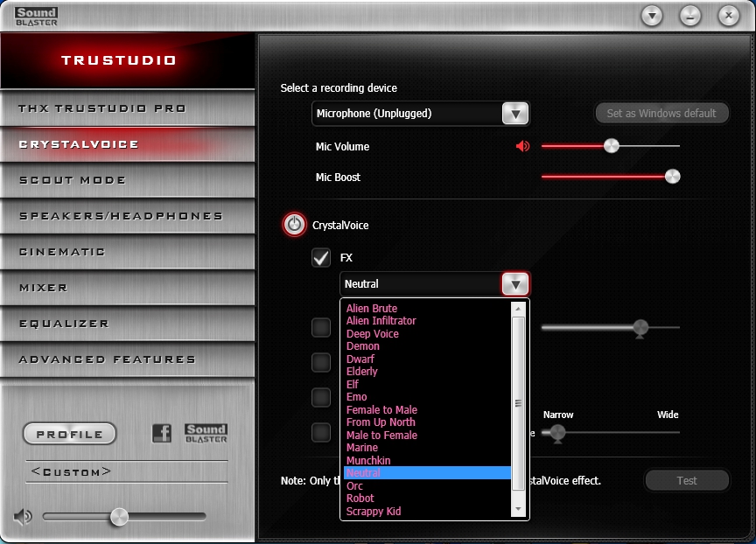Click the FX list scrollbar thumb

[518, 403]
